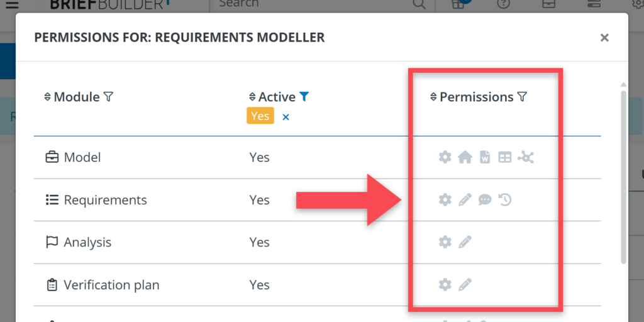The height and width of the screenshot is (322, 644).
Task: Select the Verification plan module row
Action: click(111, 285)
